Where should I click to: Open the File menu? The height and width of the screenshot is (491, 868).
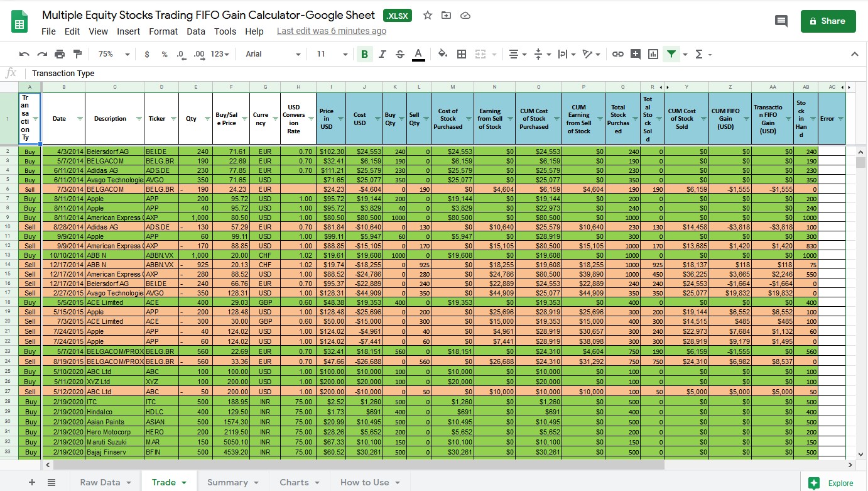coord(48,31)
